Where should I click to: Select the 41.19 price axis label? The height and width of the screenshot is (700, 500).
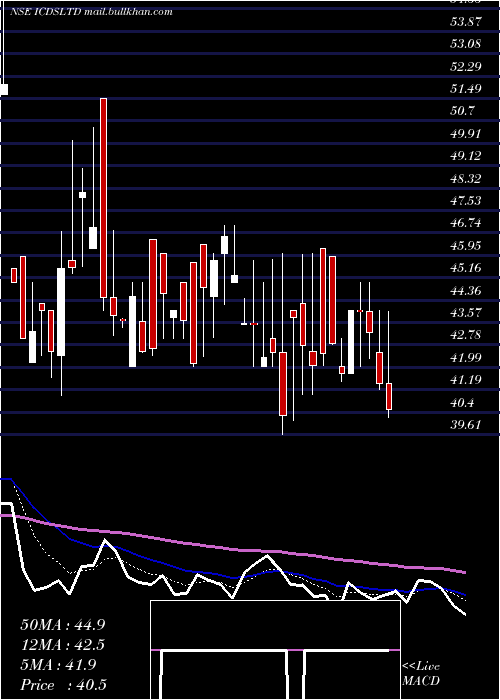pyautogui.click(x=466, y=379)
